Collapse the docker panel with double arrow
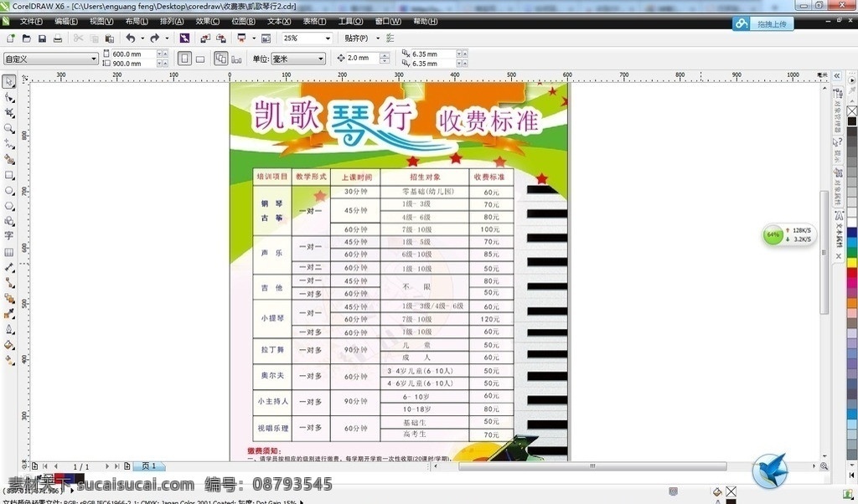The height and width of the screenshot is (504, 858). click(x=837, y=76)
